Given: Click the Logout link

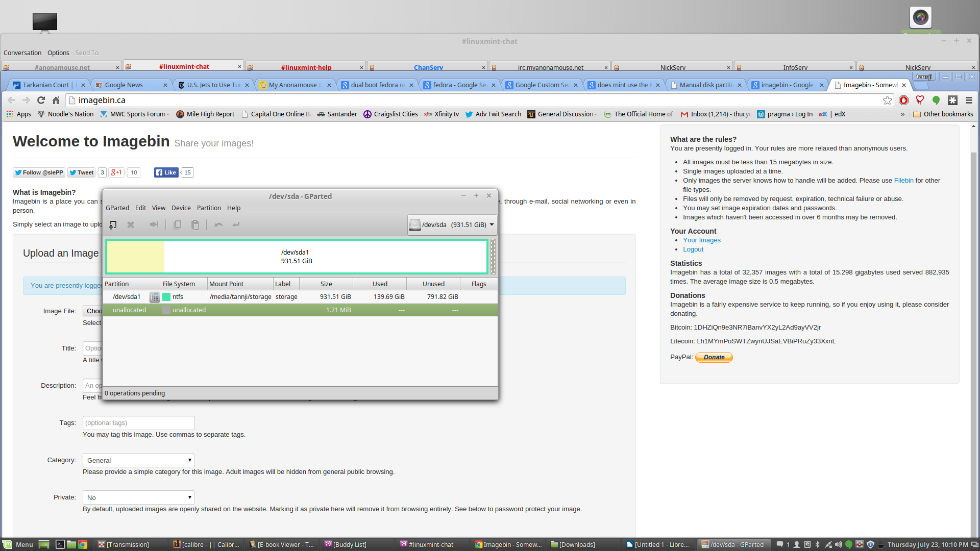Looking at the screenshot, I should [x=693, y=249].
